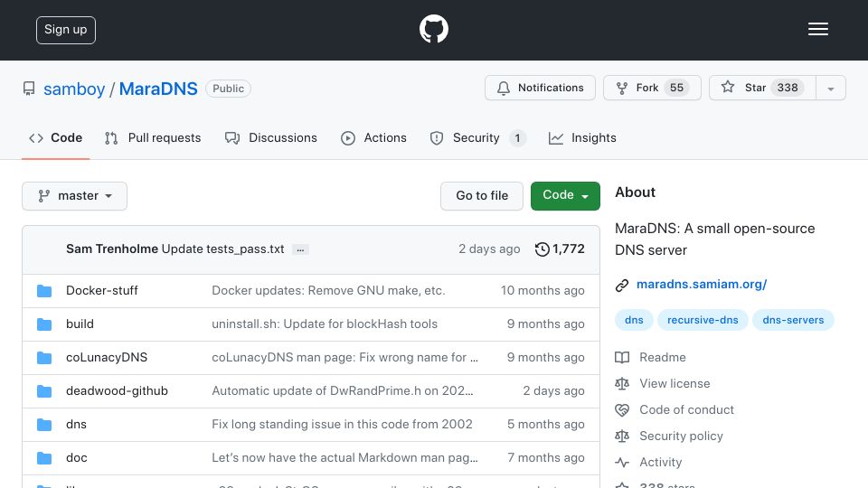
Task: Click the bell icon in Notifications
Action: (504, 88)
